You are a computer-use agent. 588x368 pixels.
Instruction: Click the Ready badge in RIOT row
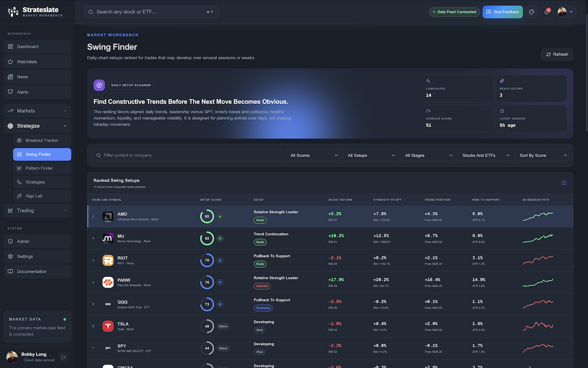[x=260, y=264]
